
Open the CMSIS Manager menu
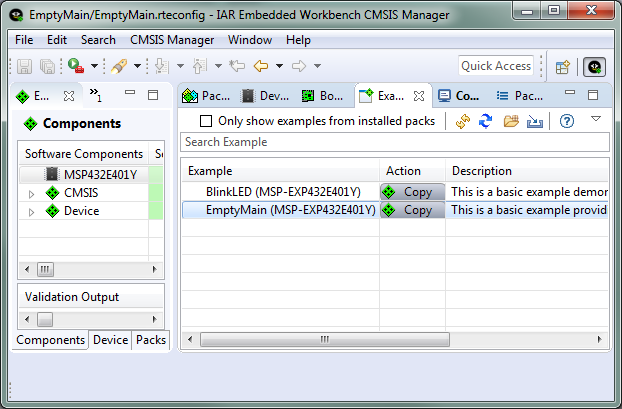[x=172, y=40]
